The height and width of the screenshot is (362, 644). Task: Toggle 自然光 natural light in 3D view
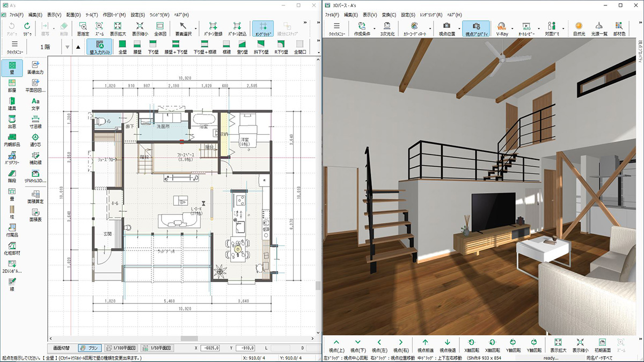pyautogui.click(x=579, y=28)
